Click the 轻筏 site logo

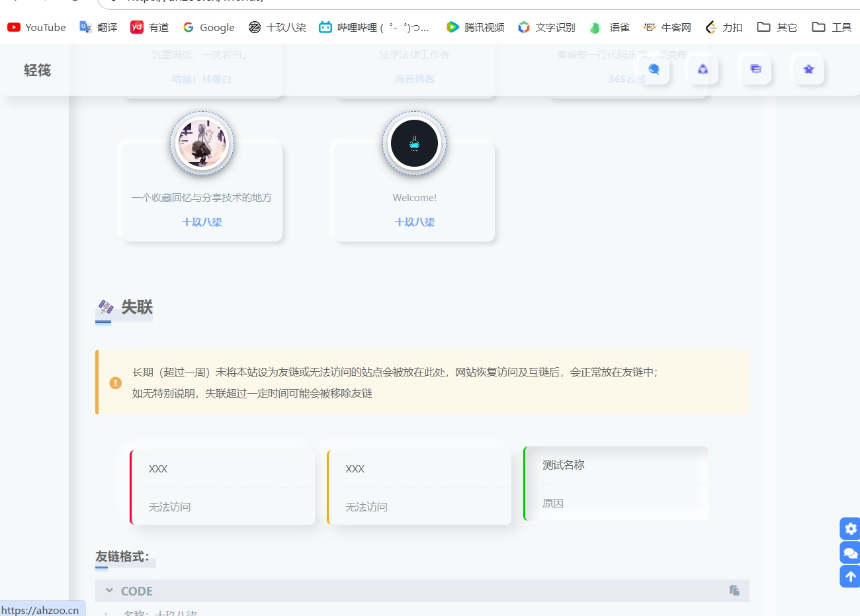pyautogui.click(x=37, y=70)
